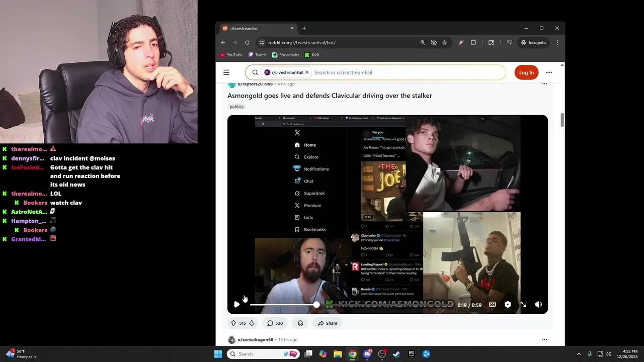Click the video progress scrubber handle
Screen dimensions: 644x362
click(316, 305)
